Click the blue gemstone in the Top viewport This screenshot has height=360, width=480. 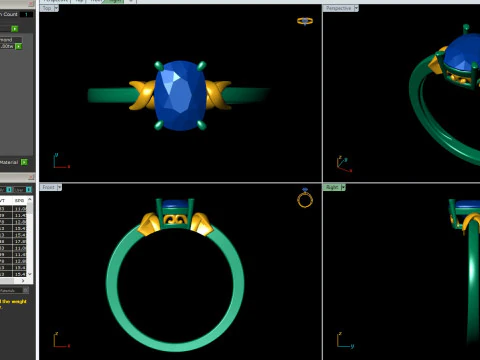179,96
